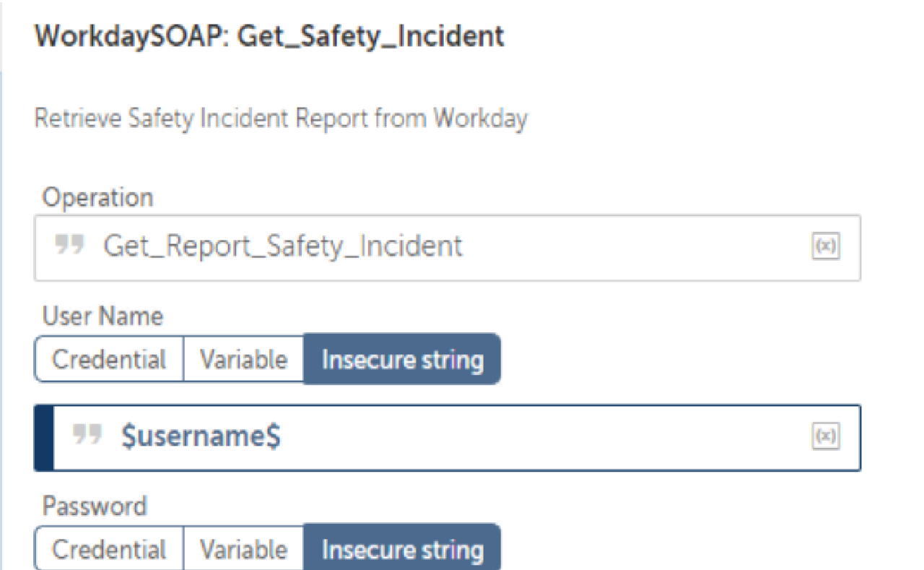This screenshot has width=924, height=570.
Task: Focus the Operation input field
Action: pos(614,247)
